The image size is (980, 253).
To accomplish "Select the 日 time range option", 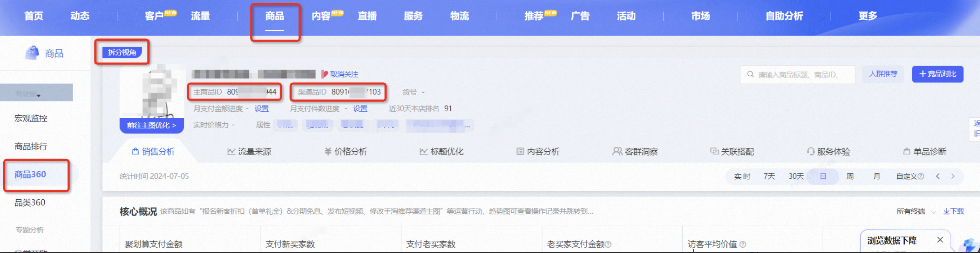I will 823,177.
